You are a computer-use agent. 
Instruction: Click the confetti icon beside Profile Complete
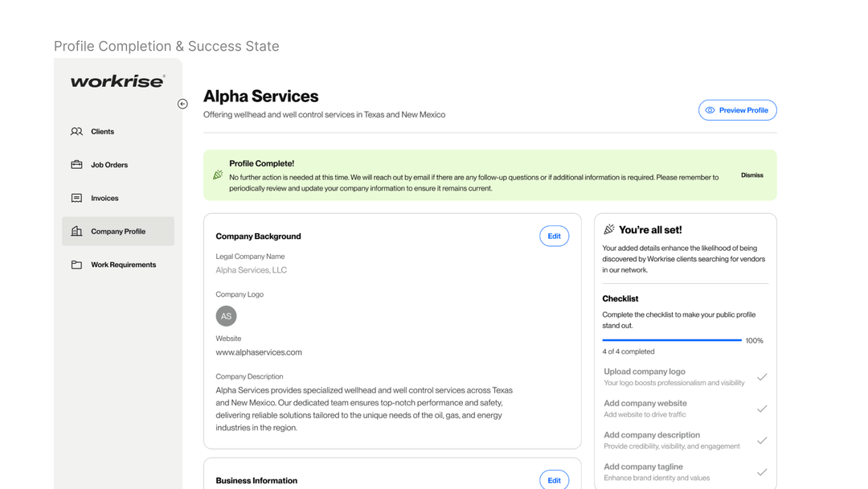coord(216,173)
